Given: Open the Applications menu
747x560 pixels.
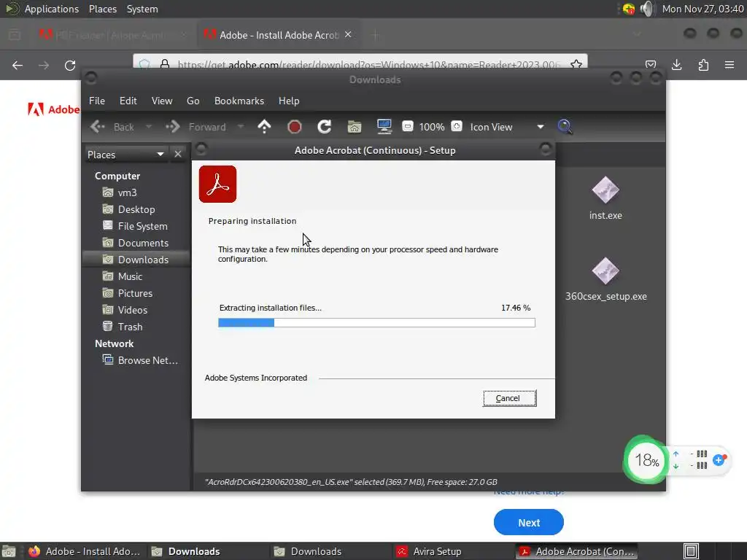Looking at the screenshot, I should tap(52, 9).
